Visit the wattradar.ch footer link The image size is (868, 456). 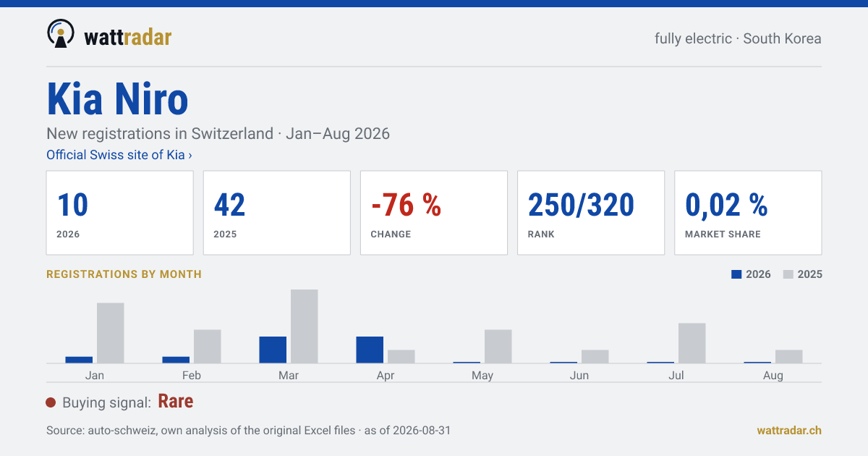[789, 430]
